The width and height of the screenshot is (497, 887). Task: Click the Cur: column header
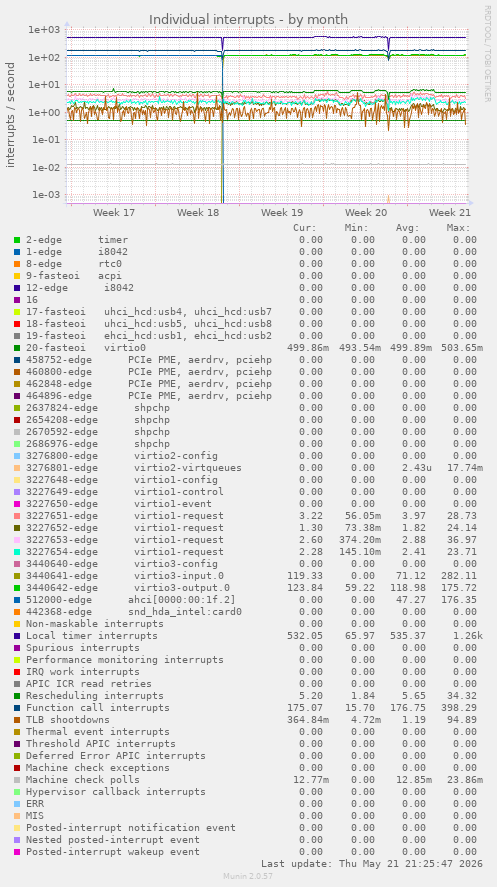coord(305,228)
